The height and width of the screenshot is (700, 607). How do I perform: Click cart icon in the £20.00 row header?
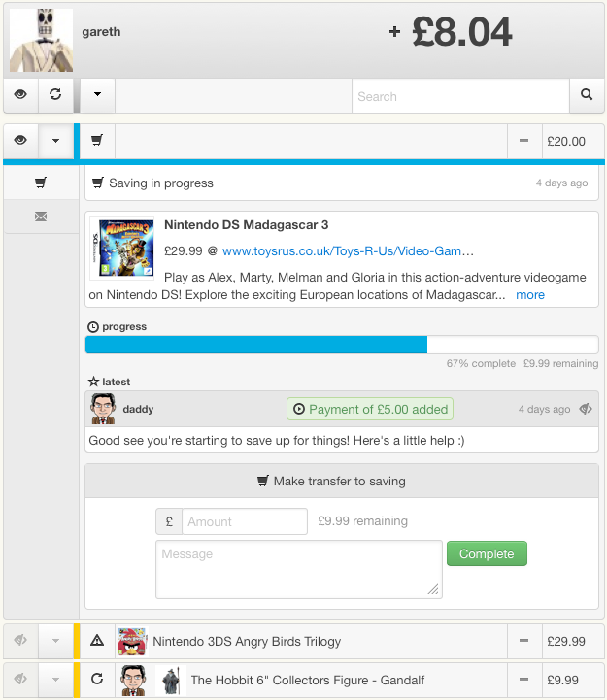coord(97,140)
